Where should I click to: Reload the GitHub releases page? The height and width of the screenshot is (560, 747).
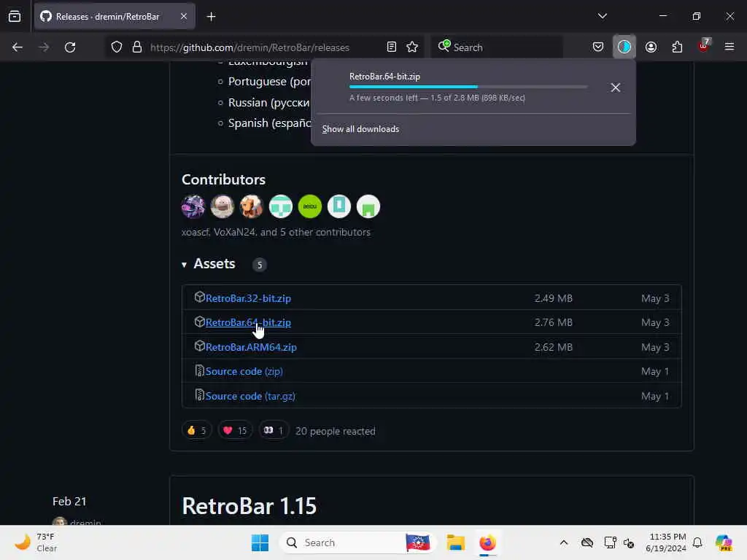(x=70, y=47)
